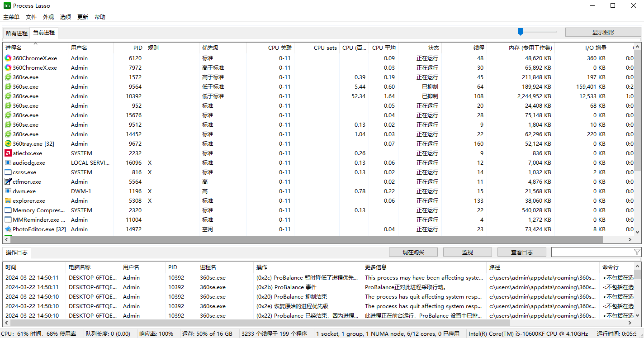
Task: Click the 2,244,952 KB memory value
Action: [x=534, y=96]
